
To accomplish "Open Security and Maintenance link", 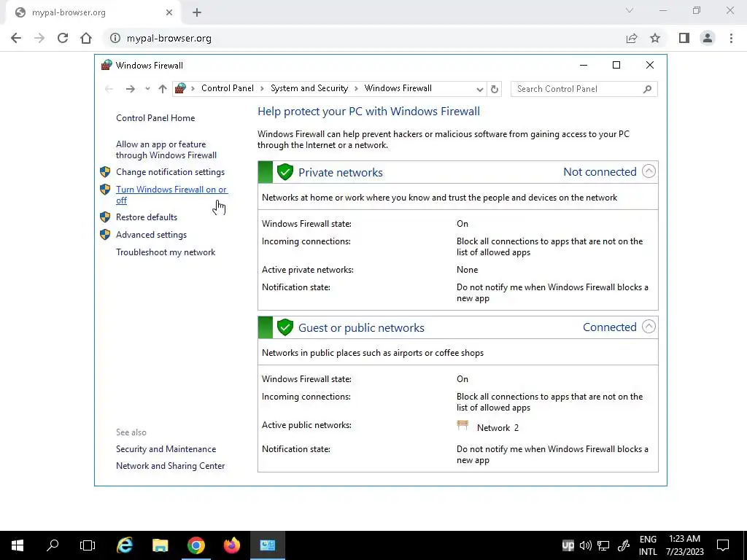I will 166,449.
